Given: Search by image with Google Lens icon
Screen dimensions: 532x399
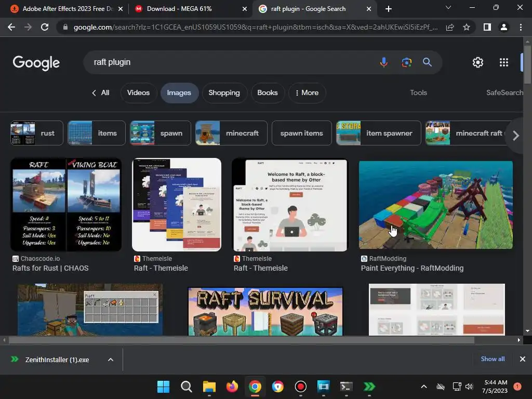Looking at the screenshot, I should point(406,62).
